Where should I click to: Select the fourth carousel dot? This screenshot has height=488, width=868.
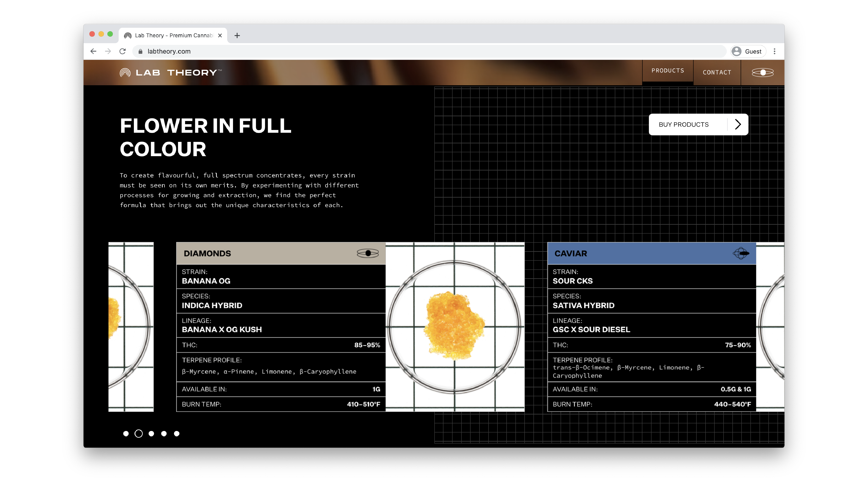point(164,433)
